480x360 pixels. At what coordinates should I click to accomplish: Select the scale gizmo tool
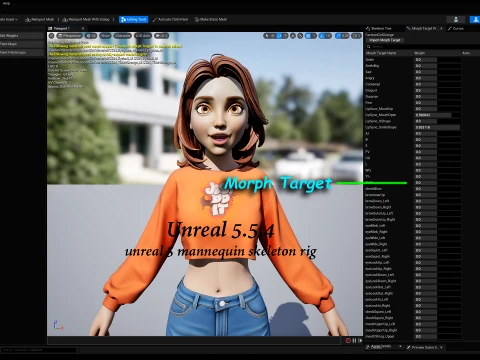click(285, 36)
